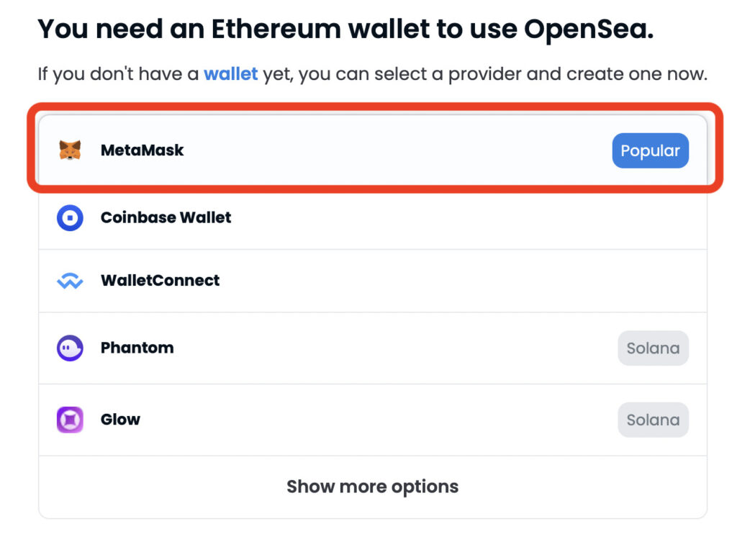Choose the Glow wallet label

coord(120,420)
